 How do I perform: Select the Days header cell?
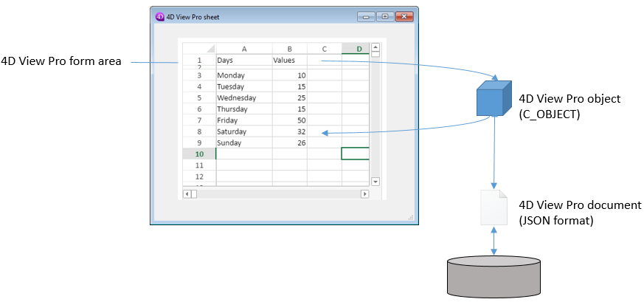243,61
